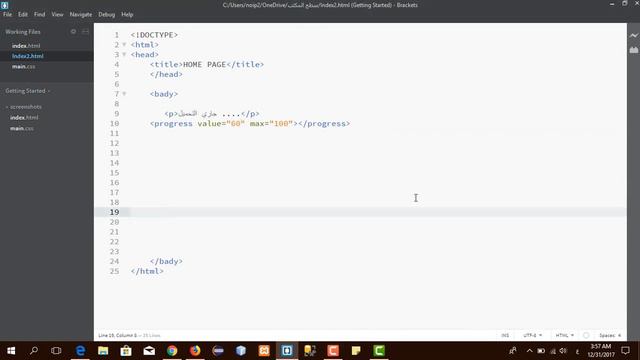
Task: Open Mail app from taskbar
Action: (149, 351)
